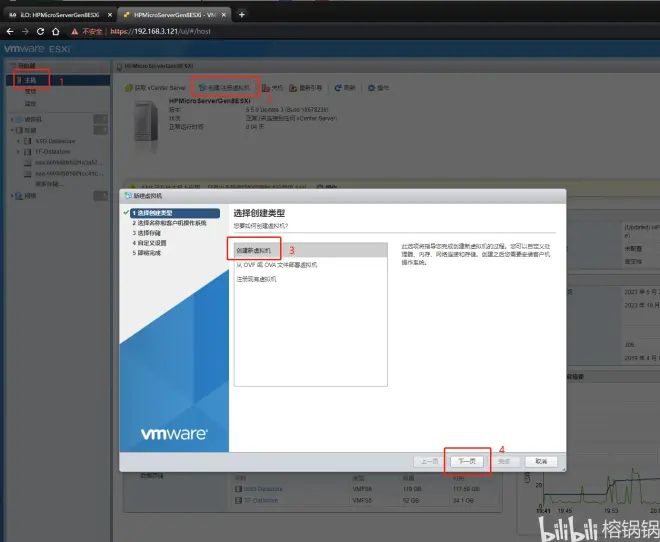
Task: Select SSD-Datastore in the navigator
Action: point(55,141)
